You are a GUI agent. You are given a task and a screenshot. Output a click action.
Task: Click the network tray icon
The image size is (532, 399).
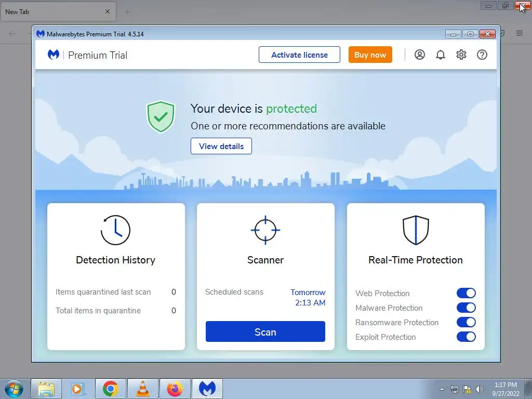coord(454,389)
